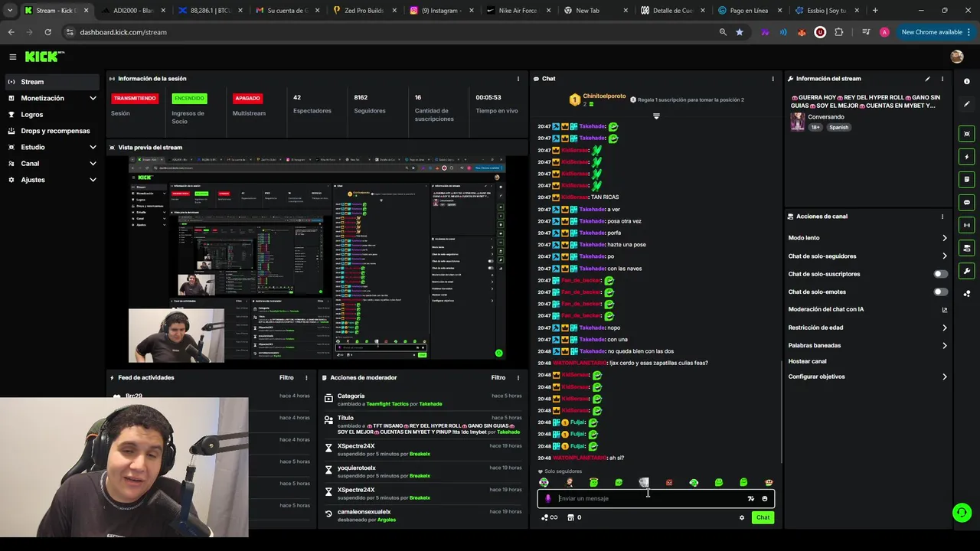The height and width of the screenshot is (551, 980).
Task: Click Teamfight Tactics category link
Action: click(387, 404)
